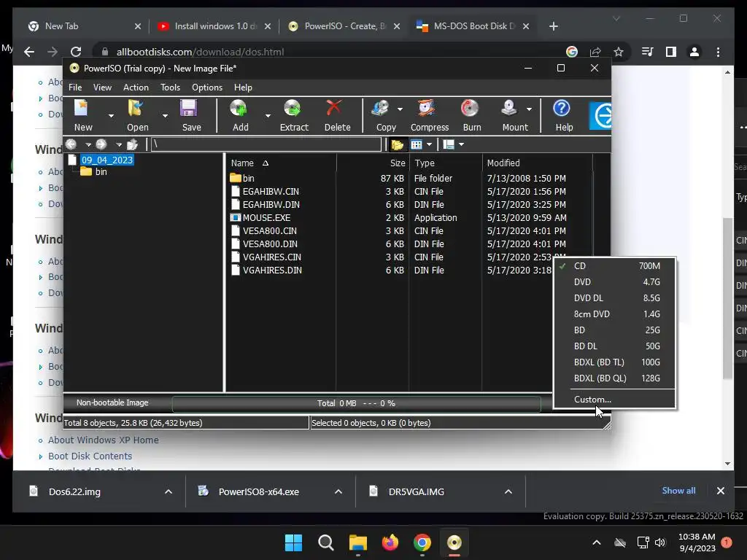Screen dimensions: 747x560
Task: Open Chrome's profile avatar icon
Action: coord(694,52)
